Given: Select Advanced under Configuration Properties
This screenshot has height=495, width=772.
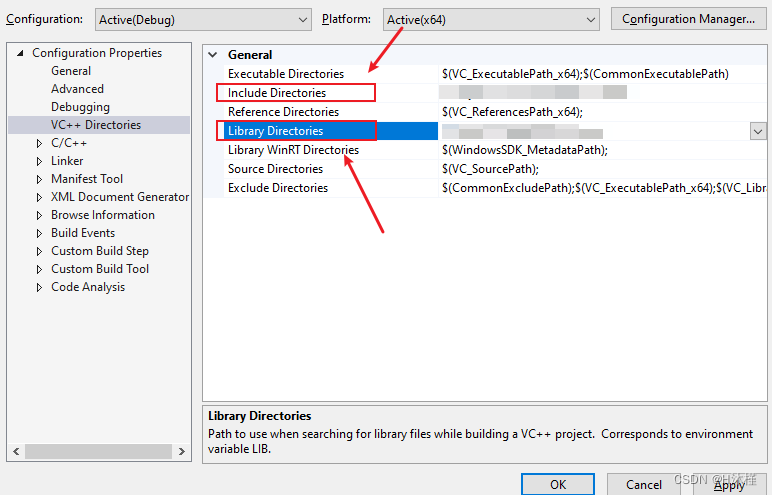Looking at the screenshot, I should click(x=77, y=89).
